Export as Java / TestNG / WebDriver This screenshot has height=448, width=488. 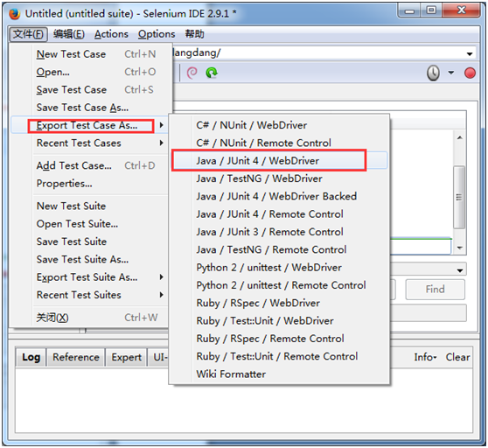tap(279, 178)
